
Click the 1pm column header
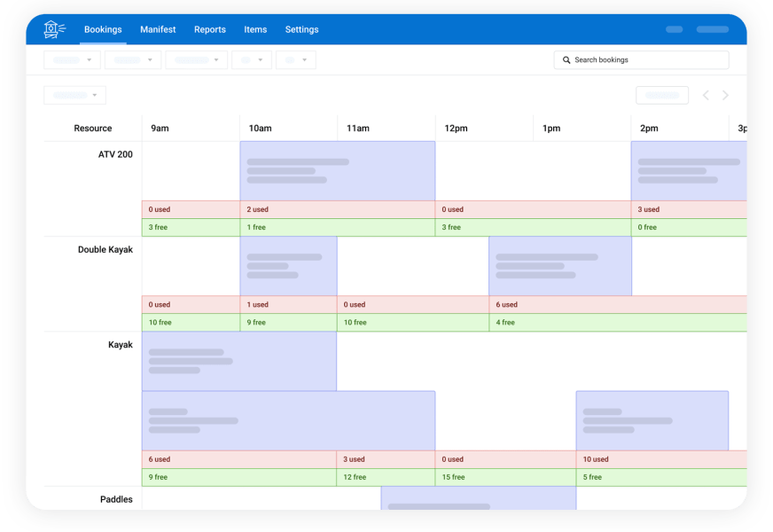[x=582, y=129]
